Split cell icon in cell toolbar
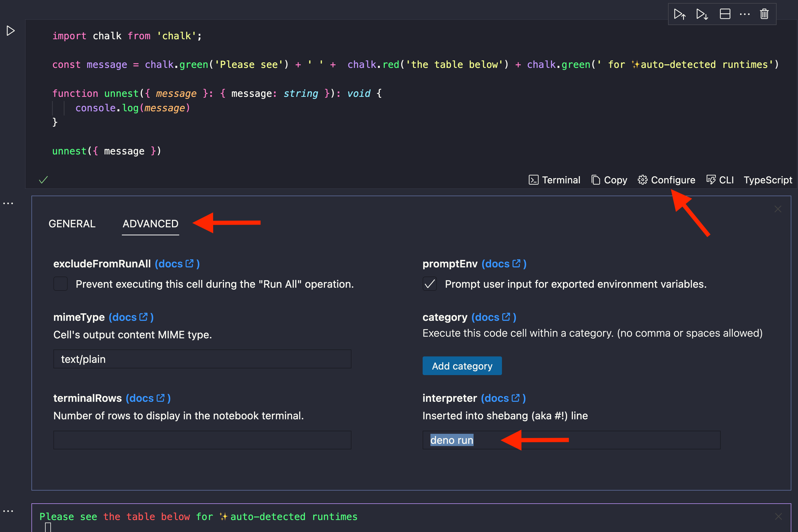 click(x=725, y=14)
